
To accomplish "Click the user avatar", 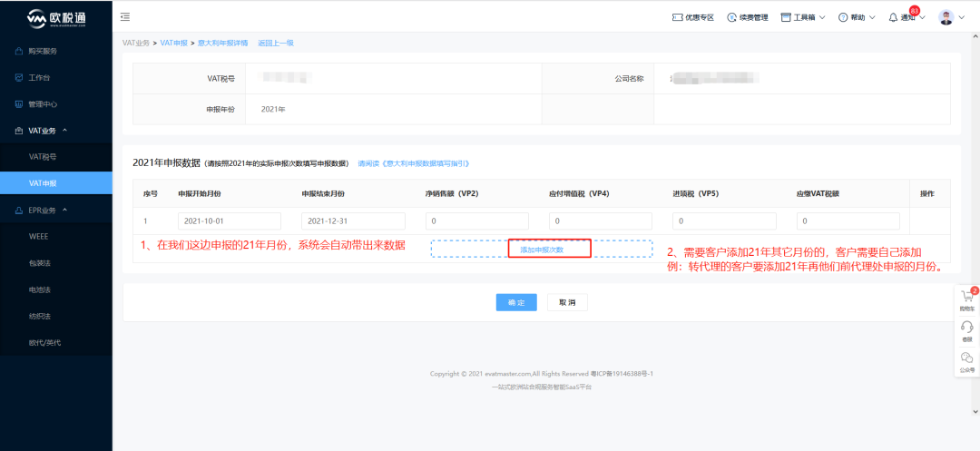I will [x=946, y=17].
